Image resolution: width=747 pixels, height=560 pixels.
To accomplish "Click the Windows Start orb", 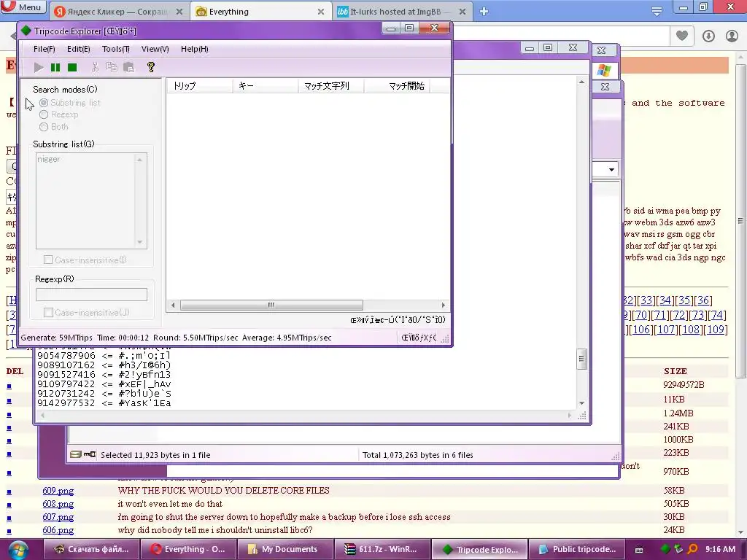I will click(x=18, y=550).
